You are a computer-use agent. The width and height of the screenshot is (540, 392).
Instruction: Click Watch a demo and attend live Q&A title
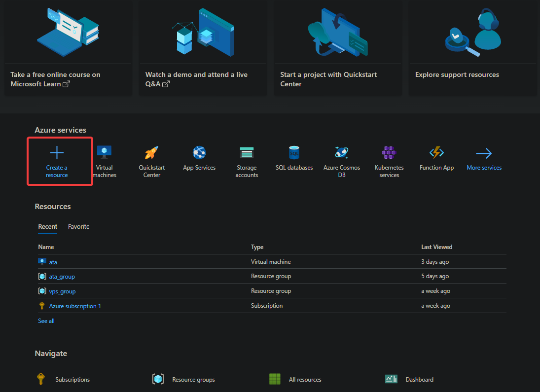[x=196, y=79]
